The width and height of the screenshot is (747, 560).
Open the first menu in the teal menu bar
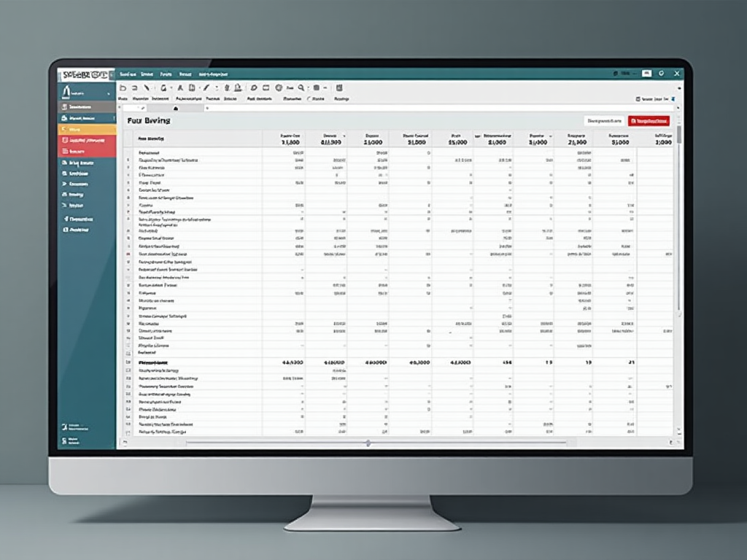[128, 74]
